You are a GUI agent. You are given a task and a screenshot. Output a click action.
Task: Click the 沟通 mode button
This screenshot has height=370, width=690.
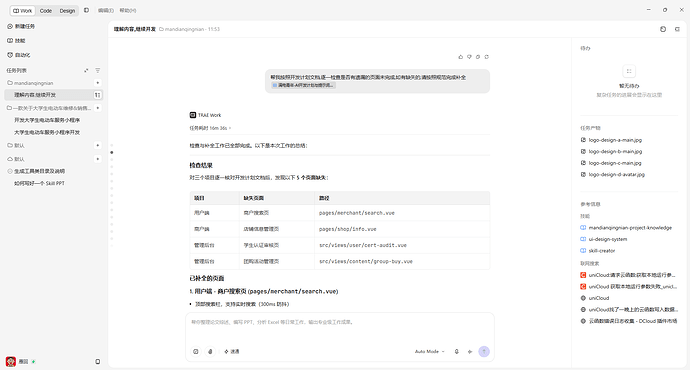coord(232,352)
